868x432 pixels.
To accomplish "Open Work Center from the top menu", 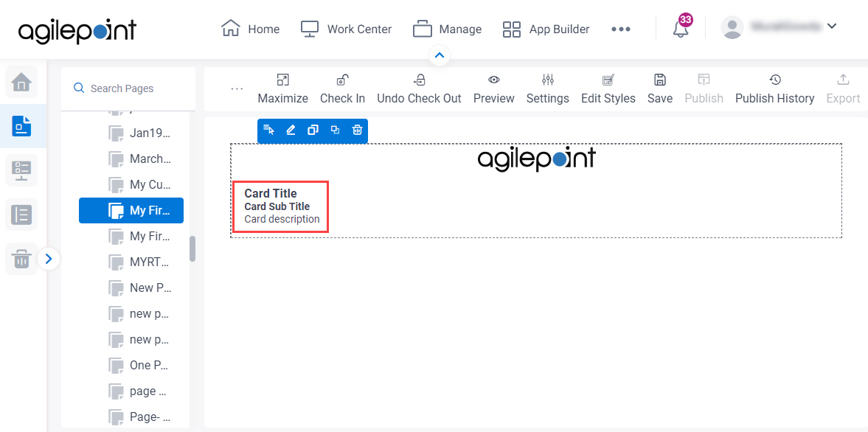I will pos(346,29).
